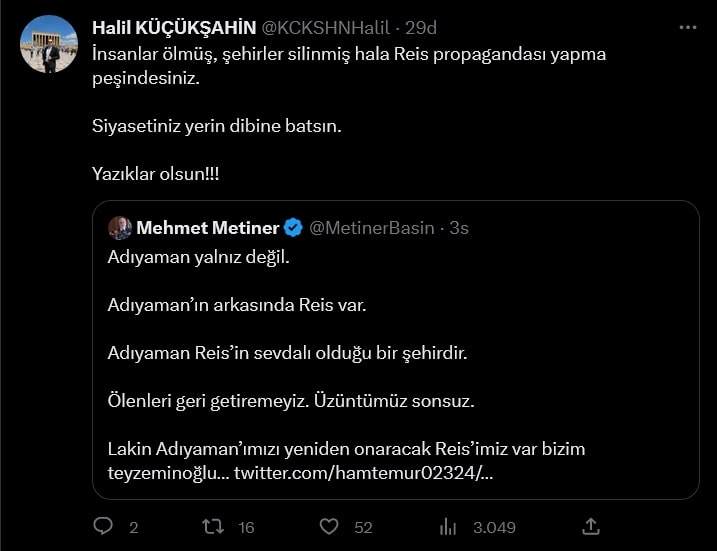Click Mehmet Metiner's small avatar
This screenshot has height=551, width=717.
tap(119, 228)
